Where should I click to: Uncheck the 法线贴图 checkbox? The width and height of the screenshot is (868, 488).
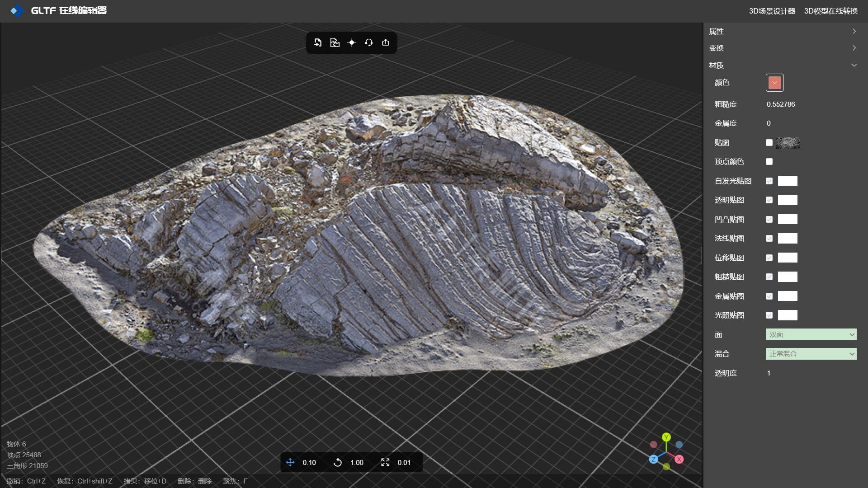coord(769,239)
